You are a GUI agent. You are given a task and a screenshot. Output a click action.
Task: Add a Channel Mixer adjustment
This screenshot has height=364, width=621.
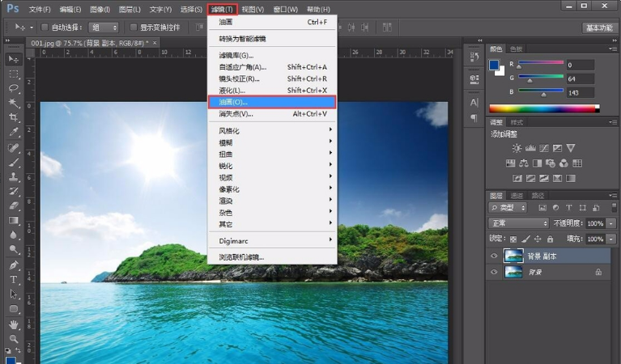(564, 163)
